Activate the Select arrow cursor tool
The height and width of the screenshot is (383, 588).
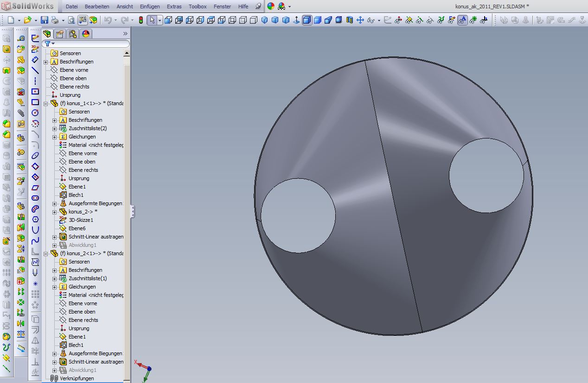coord(152,20)
